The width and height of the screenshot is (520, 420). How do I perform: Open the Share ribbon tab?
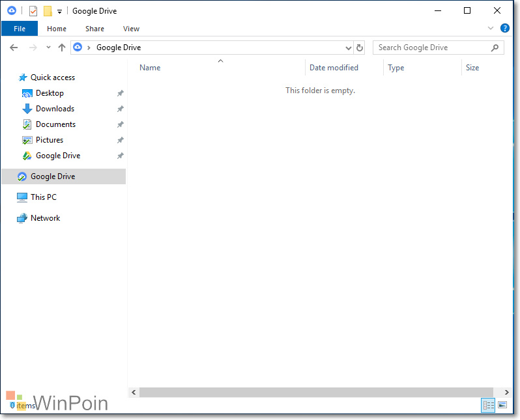point(95,29)
